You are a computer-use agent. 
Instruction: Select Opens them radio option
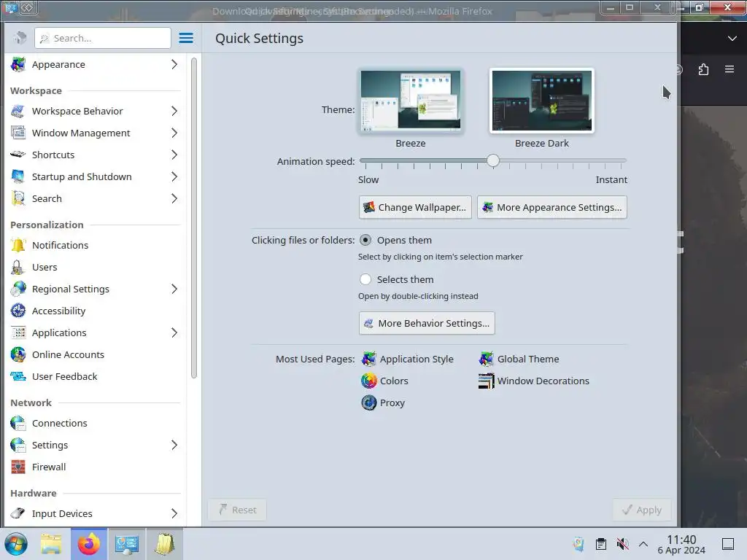tap(365, 240)
